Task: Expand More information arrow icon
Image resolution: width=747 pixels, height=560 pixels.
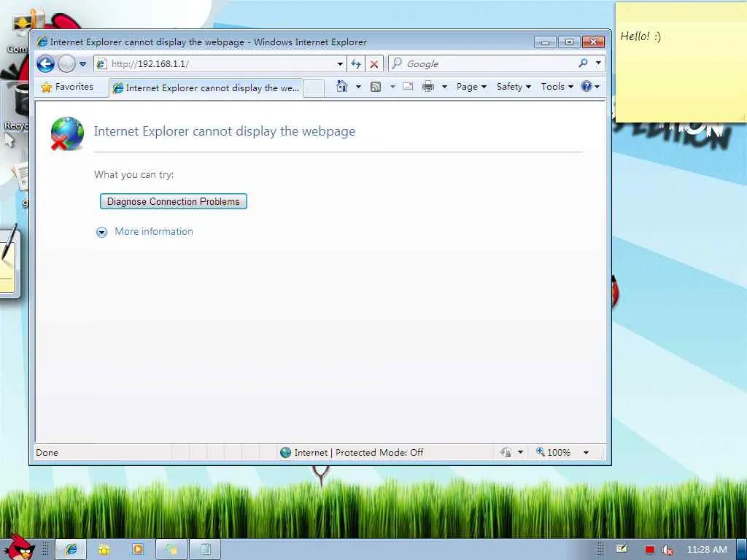Action: point(102,233)
